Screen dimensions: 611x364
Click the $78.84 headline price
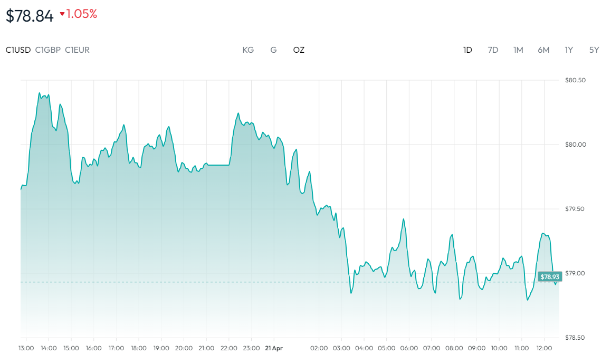pos(30,16)
